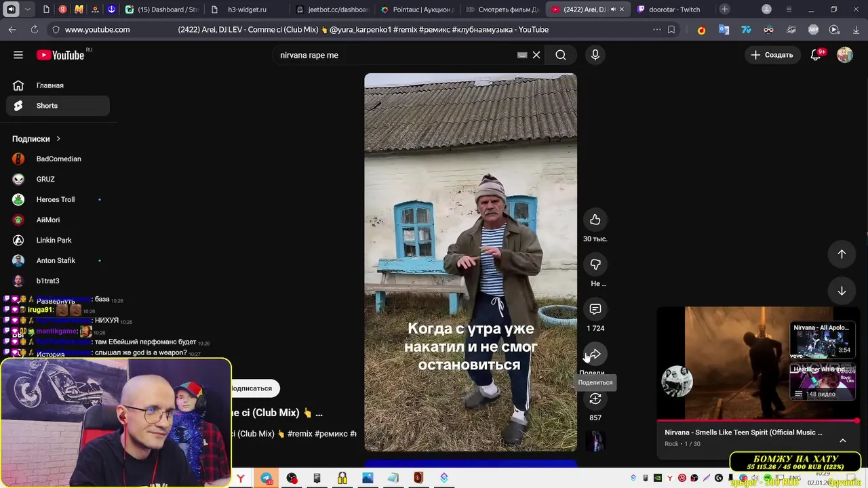Go back in browser history
Screen dimensions: 868x488
coord(12,30)
